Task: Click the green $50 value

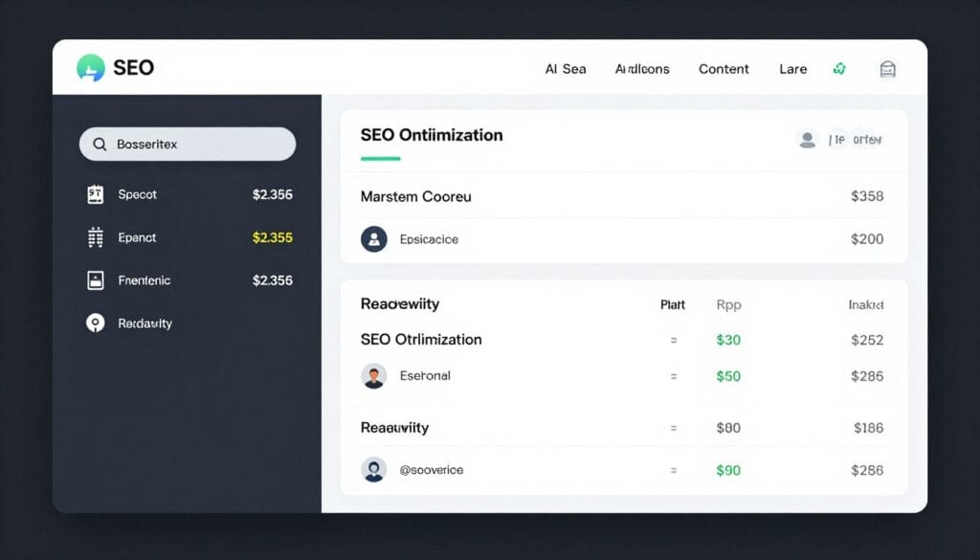Action: coord(728,376)
